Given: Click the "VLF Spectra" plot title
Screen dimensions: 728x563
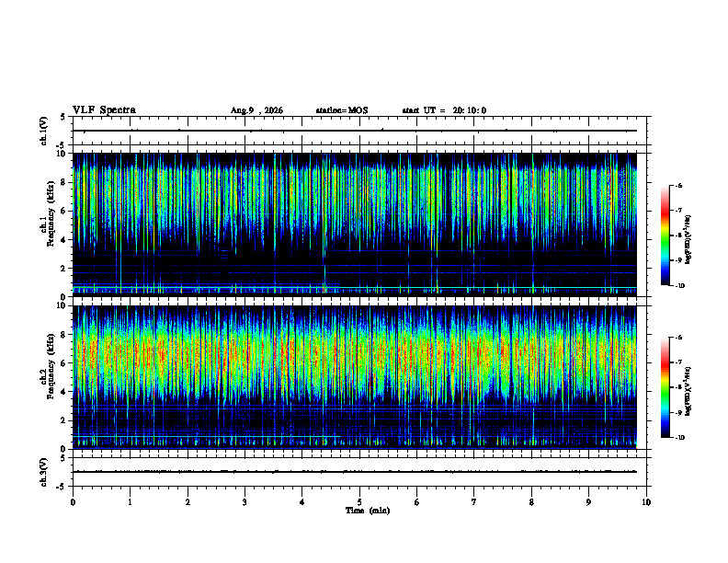Looking at the screenshot, I should click(104, 110).
